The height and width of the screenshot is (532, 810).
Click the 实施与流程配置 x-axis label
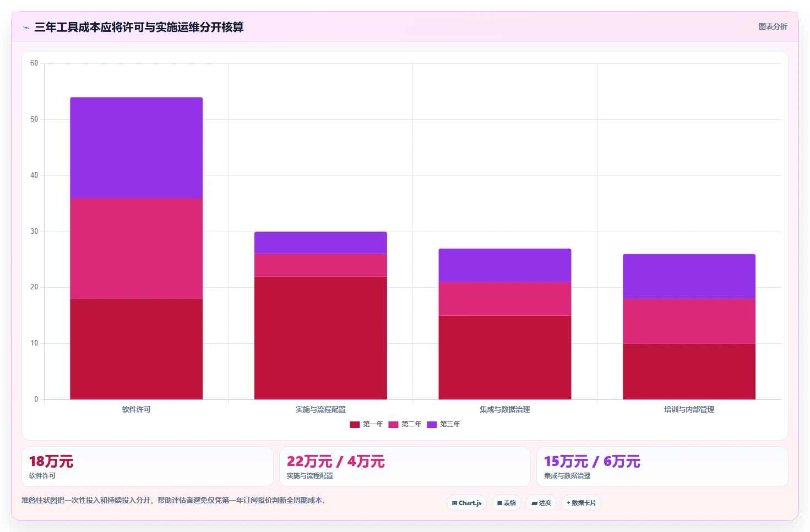point(320,409)
